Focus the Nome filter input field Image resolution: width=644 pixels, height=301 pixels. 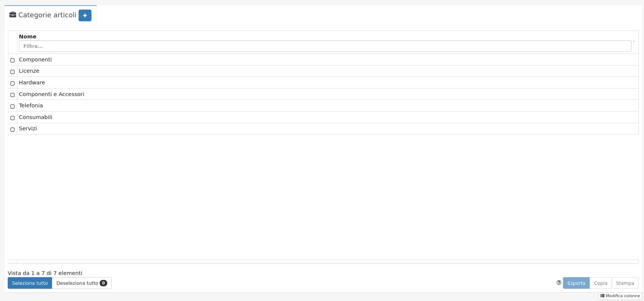point(325,46)
